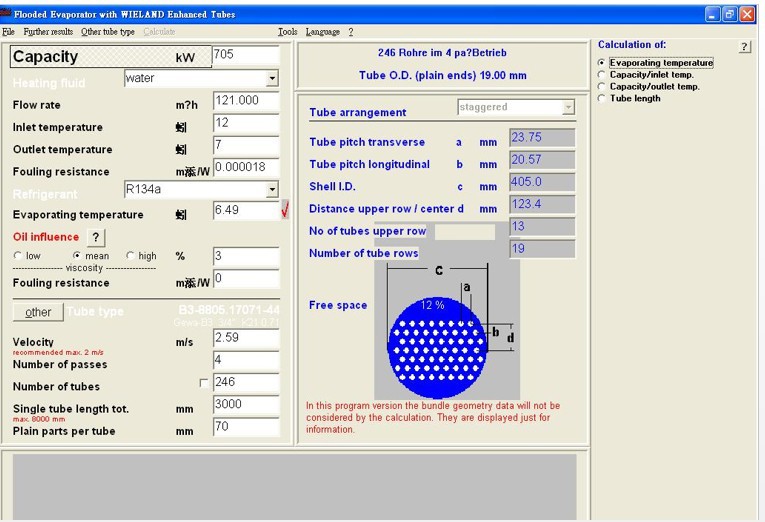Open the question mark help menu
The image size is (765, 522).
pos(351,32)
